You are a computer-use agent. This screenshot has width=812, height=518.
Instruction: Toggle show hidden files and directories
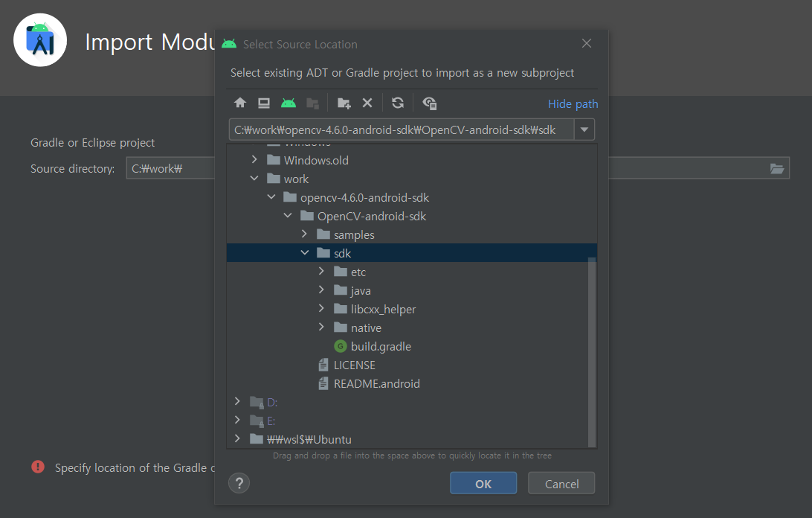tap(429, 103)
